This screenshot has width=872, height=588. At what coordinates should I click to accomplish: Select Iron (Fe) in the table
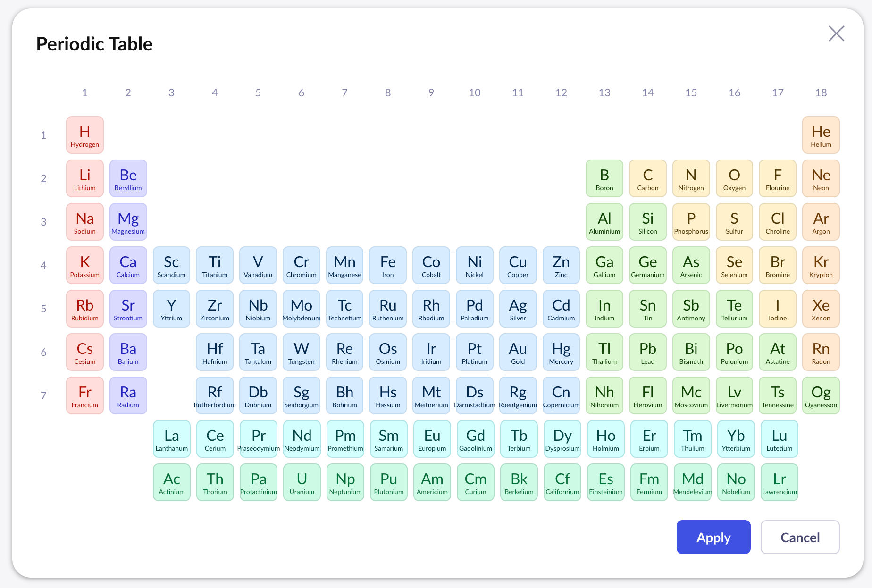click(388, 265)
